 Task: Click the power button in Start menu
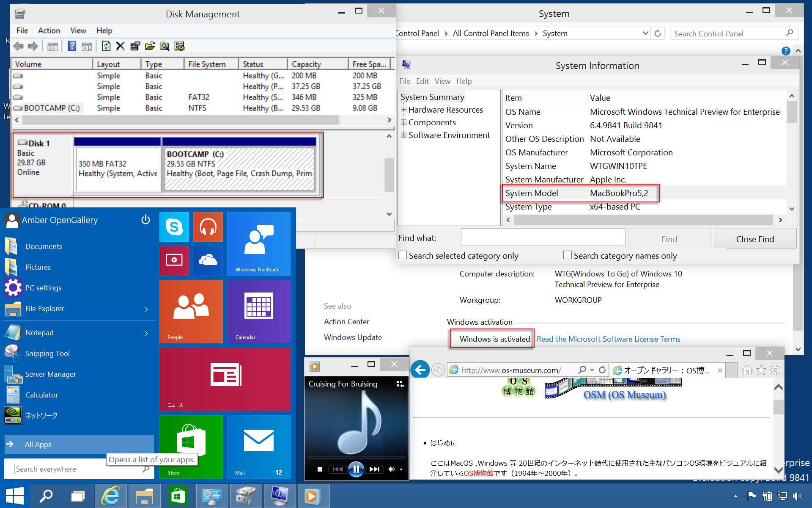point(145,219)
